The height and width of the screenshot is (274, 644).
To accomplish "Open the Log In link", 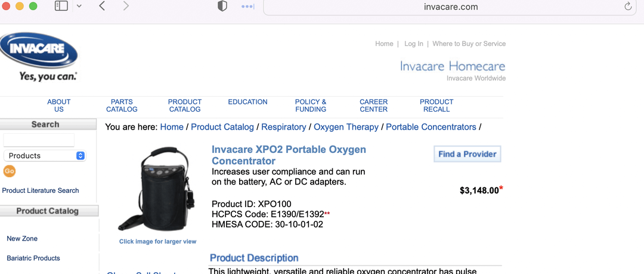I will click(x=413, y=44).
